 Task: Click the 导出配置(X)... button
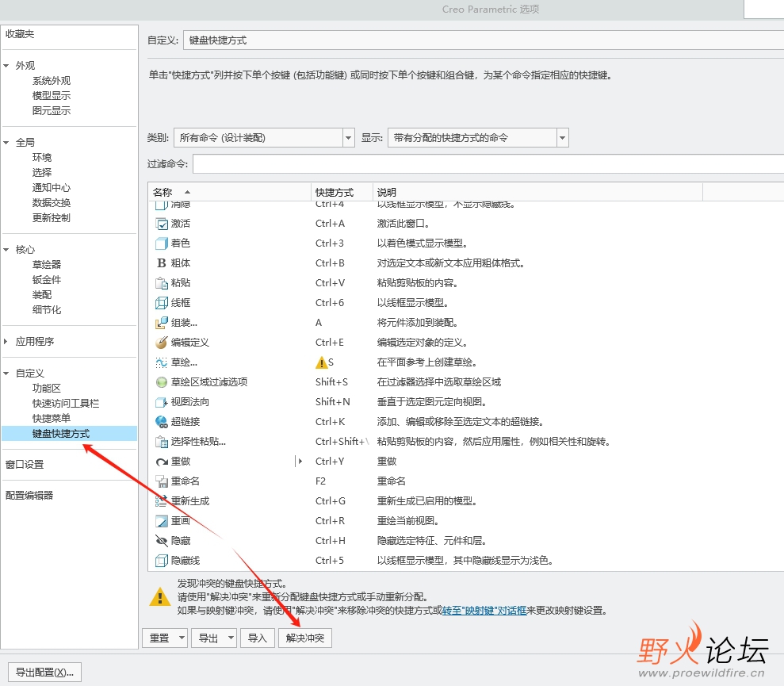coord(44,672)
